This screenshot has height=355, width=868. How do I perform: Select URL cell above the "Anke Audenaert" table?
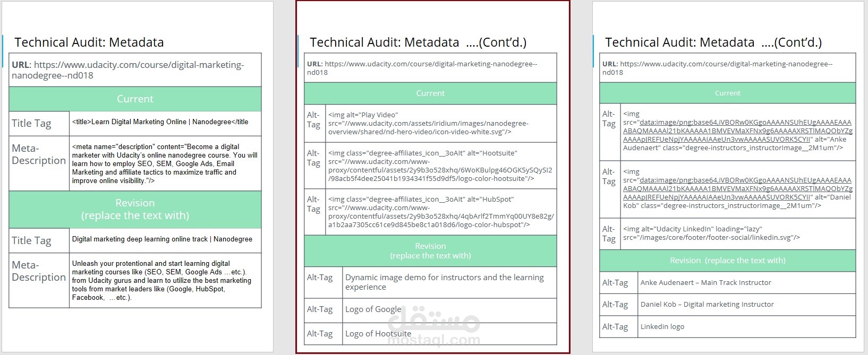[728, 68]
